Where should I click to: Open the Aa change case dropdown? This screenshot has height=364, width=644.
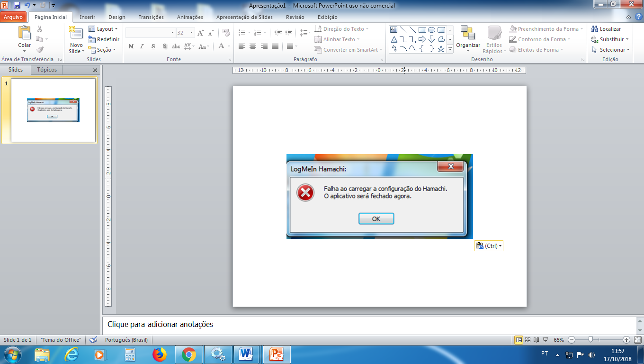(x=204, y=46)
